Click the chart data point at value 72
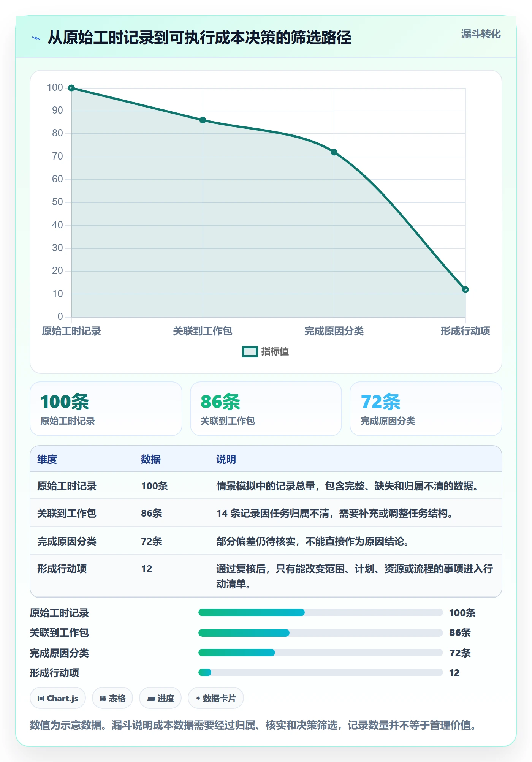The image size is (532, 762). point(334,152)
